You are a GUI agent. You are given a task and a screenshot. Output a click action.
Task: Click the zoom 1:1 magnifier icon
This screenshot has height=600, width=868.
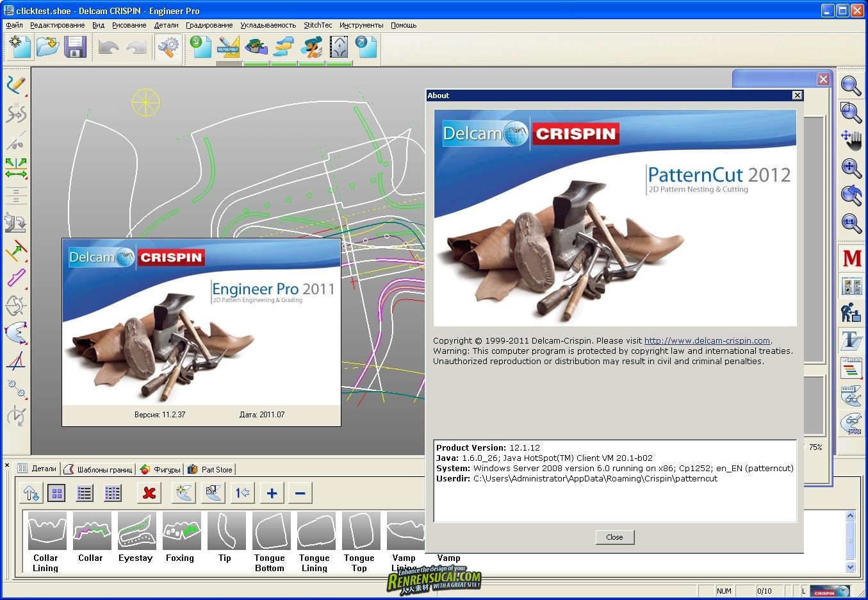[x=851, y=223]
